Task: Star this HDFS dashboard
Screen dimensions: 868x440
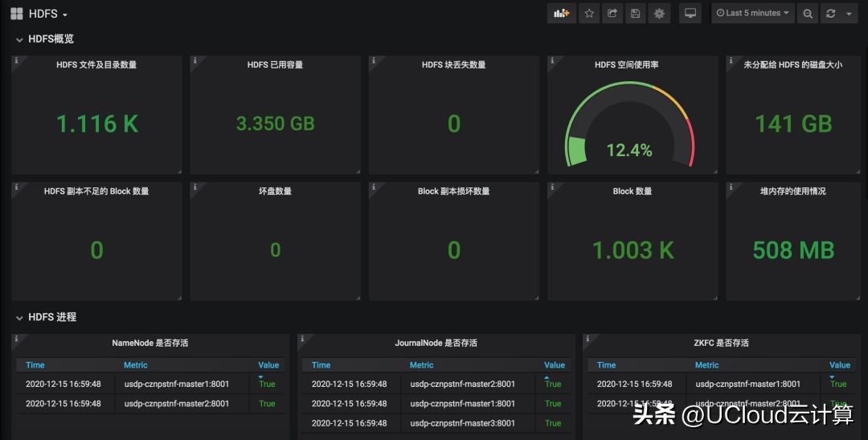Action: (x=589, y=14)
